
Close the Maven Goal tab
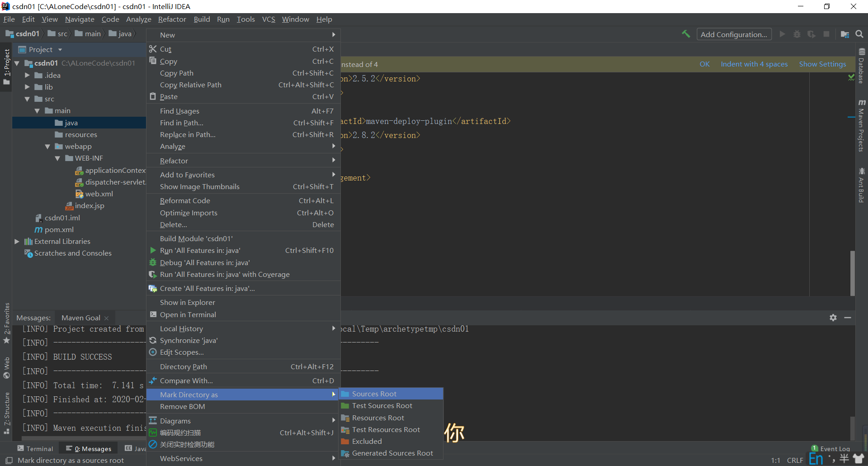tap(107, 318)
